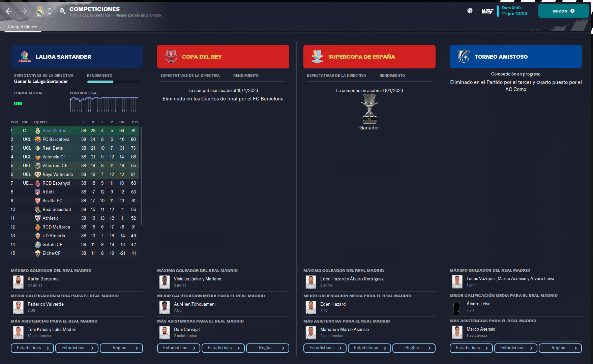
Task: Click the BUZÓN continue button
Action: 563,11
